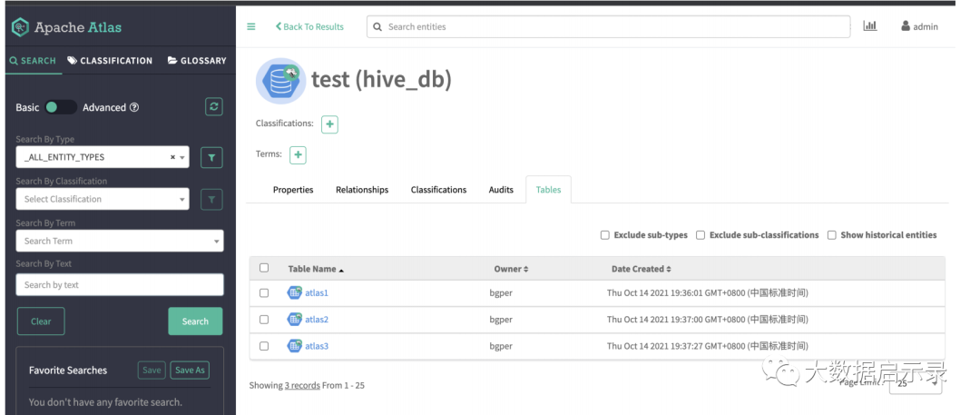Click atlas3 date created cell 19:37:27
The image size is (980, 415).
pos(708,345)
